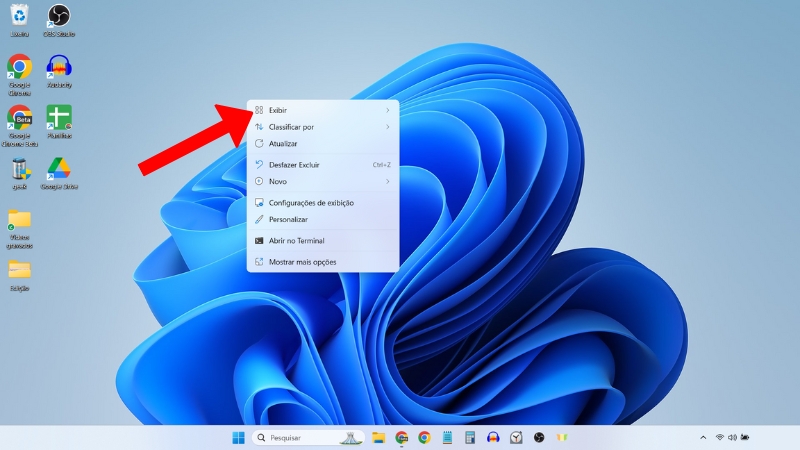Select the Google Drive desktop shortcut
Viewport: 800px width, 450px height.
pyautogui.click(x=59, y=170)
